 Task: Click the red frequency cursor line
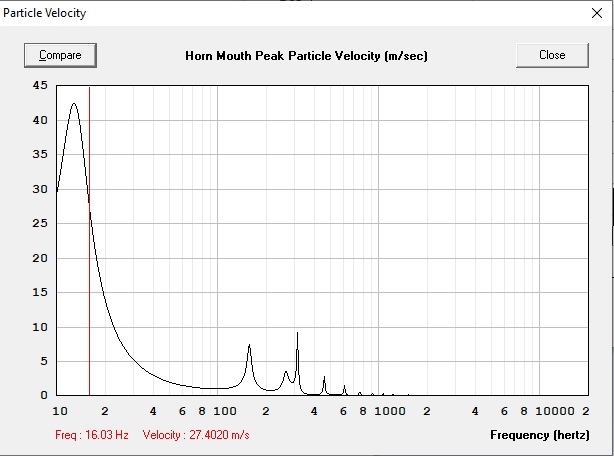tap(89, 241)
